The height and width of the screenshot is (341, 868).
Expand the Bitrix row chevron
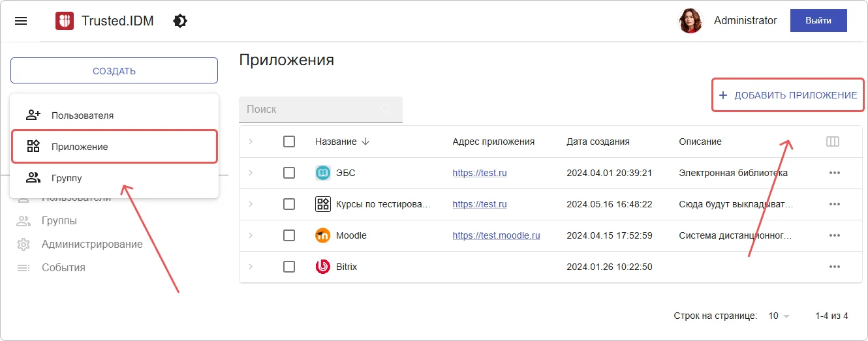(251, 267)
